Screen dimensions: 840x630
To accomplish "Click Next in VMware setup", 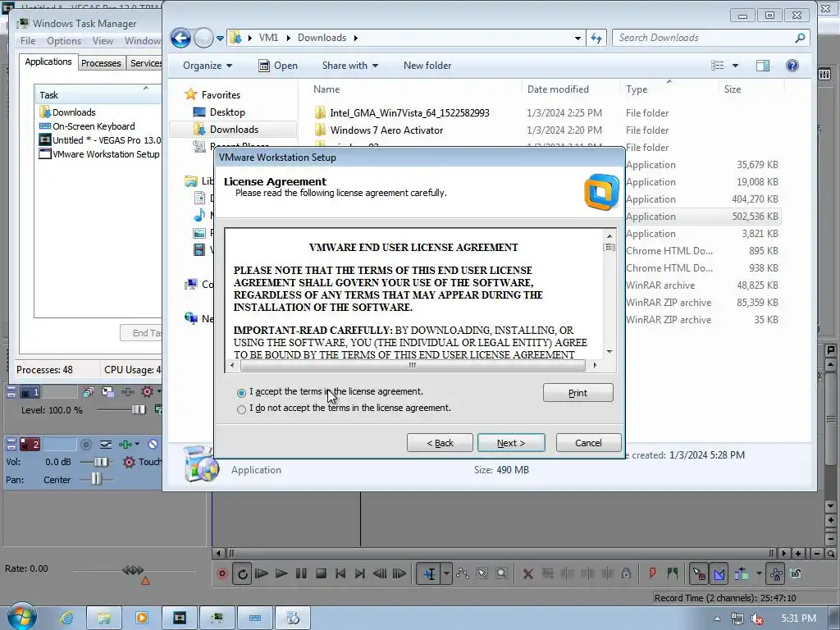I will (511, 443).
